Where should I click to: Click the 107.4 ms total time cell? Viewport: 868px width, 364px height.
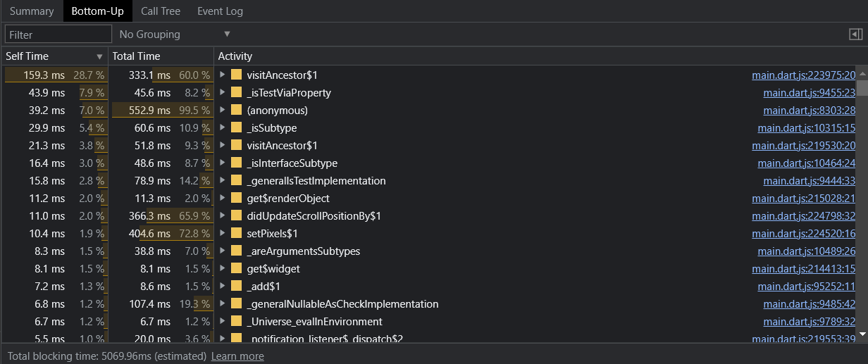pos(161,303)
